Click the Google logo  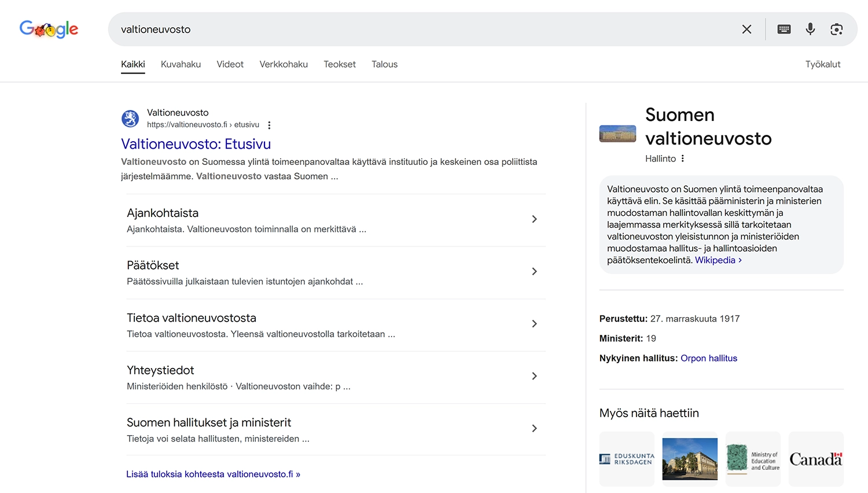point(49,29)
